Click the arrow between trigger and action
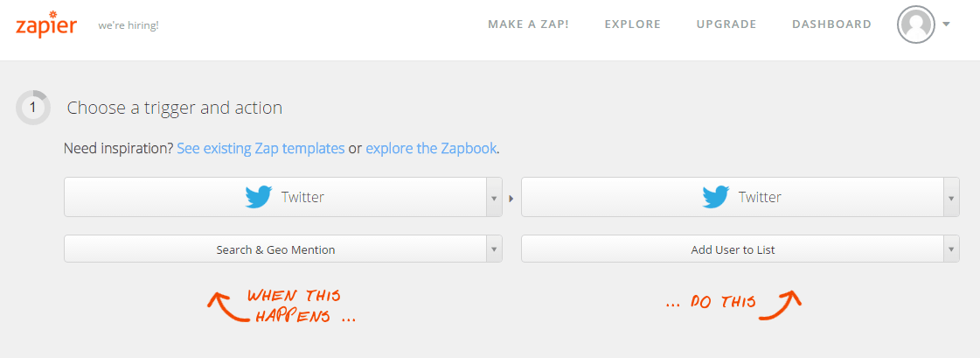980x358 pixels. [x=511, y=199]
